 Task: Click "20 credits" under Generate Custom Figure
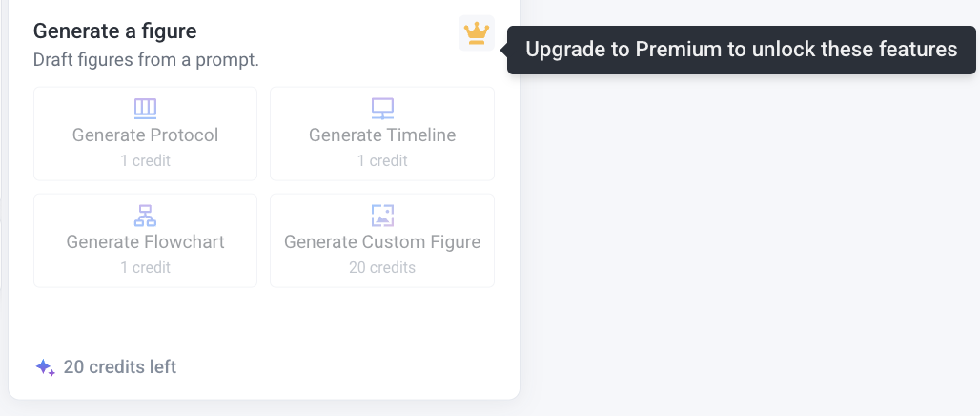382,268
